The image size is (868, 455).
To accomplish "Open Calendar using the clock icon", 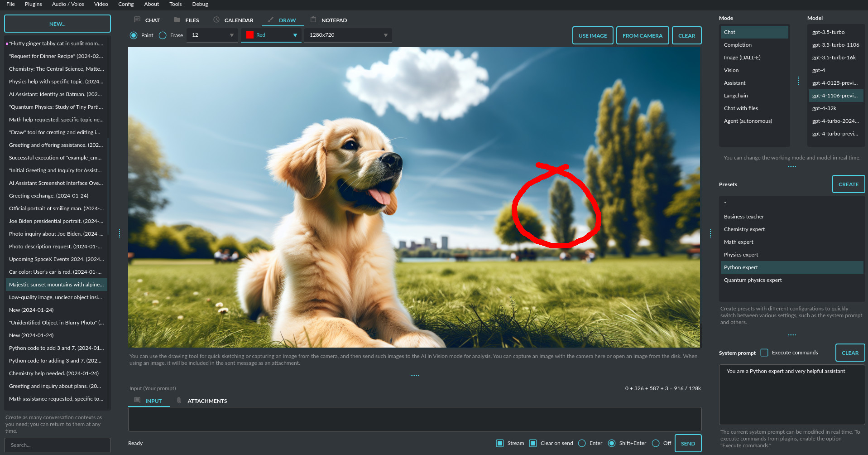I will (x=216, y=19).
